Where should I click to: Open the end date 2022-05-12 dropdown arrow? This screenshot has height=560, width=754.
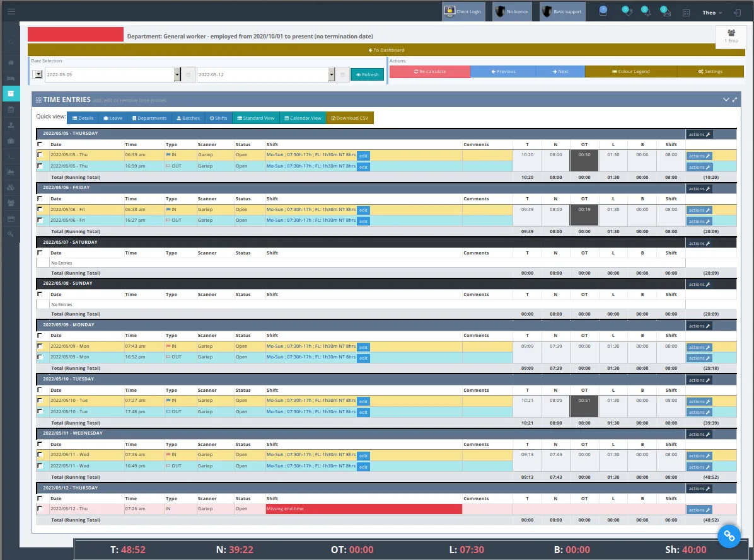click(x=332, y=74)
